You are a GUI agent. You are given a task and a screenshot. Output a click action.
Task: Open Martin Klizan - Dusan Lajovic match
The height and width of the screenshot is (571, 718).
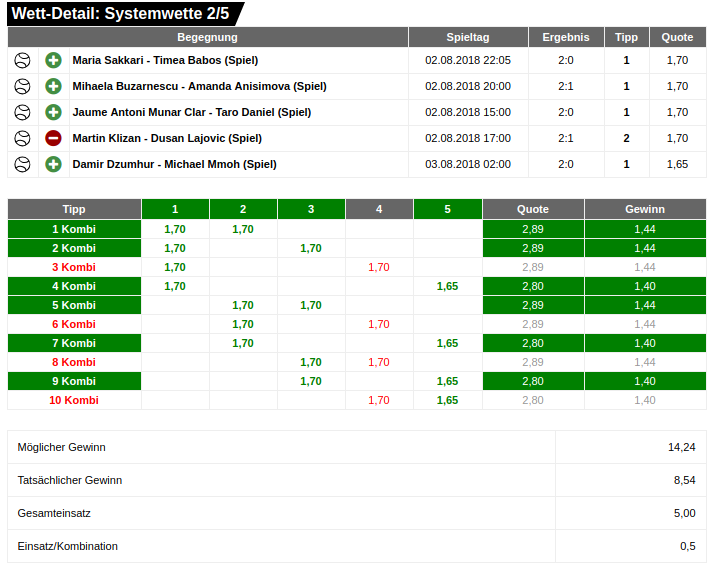click(x=167, y=138)
